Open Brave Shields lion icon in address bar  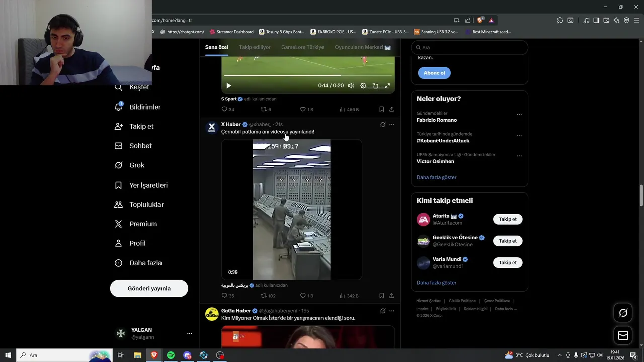(x=480, y=20)
